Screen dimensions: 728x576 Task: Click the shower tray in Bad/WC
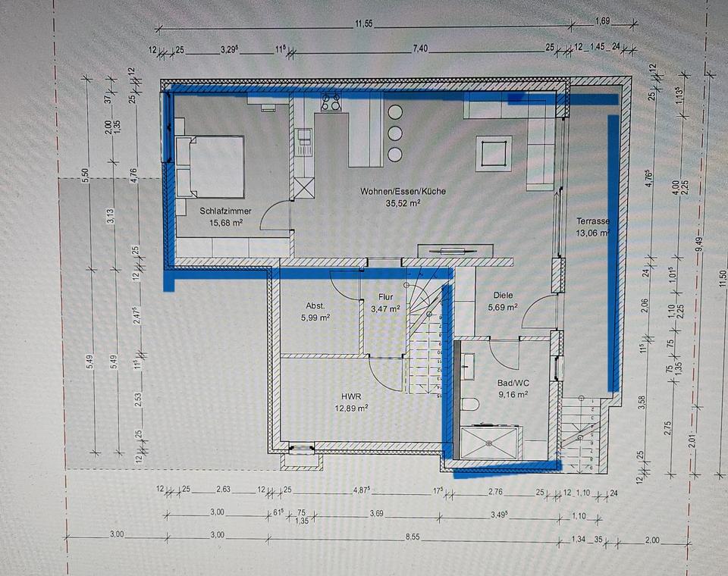[x=490, y=441]
